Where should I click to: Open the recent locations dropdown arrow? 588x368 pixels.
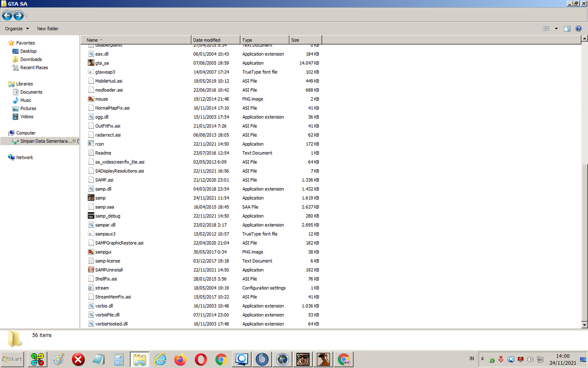coord(27,16)
